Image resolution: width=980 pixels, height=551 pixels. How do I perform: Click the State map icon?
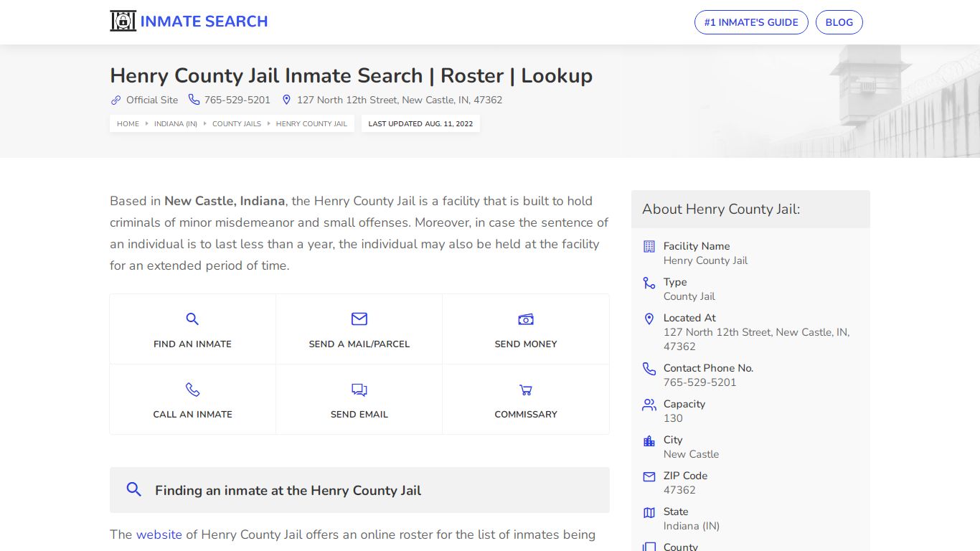tap(649, 512)
